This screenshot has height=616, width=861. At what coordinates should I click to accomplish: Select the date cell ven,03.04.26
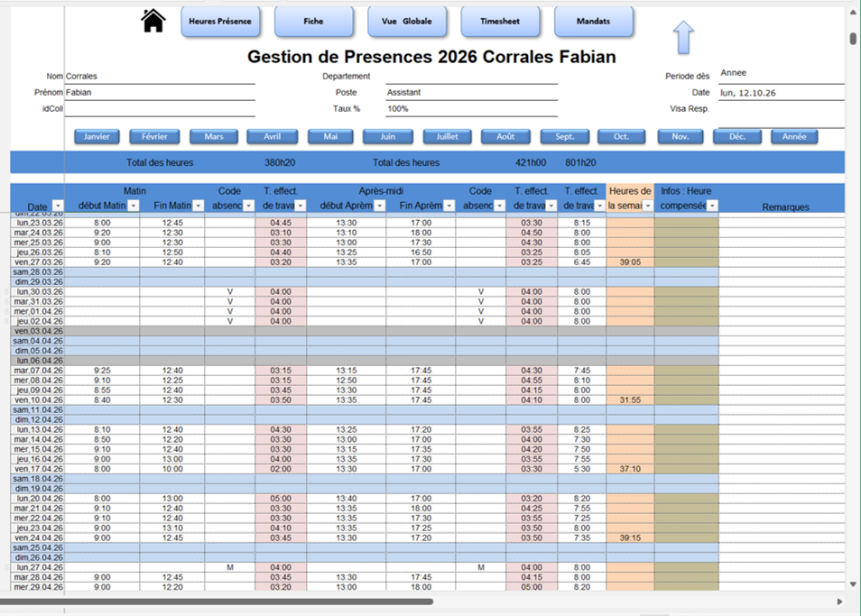[x=37, y=331]
